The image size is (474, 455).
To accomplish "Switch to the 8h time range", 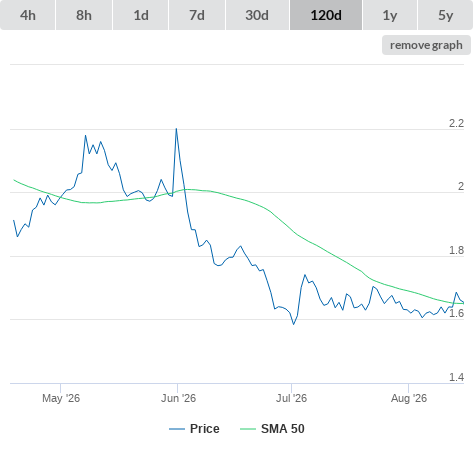I will point(84,15).
